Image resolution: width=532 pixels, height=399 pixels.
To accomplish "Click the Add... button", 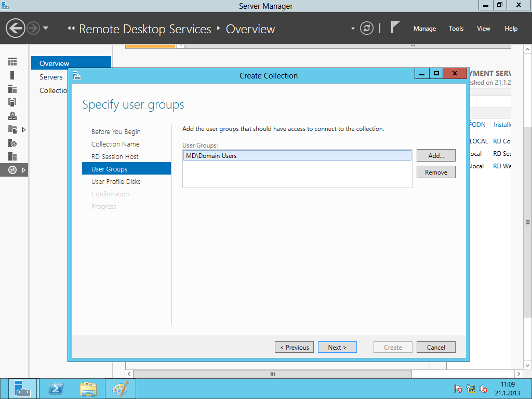I will [436, 155].
